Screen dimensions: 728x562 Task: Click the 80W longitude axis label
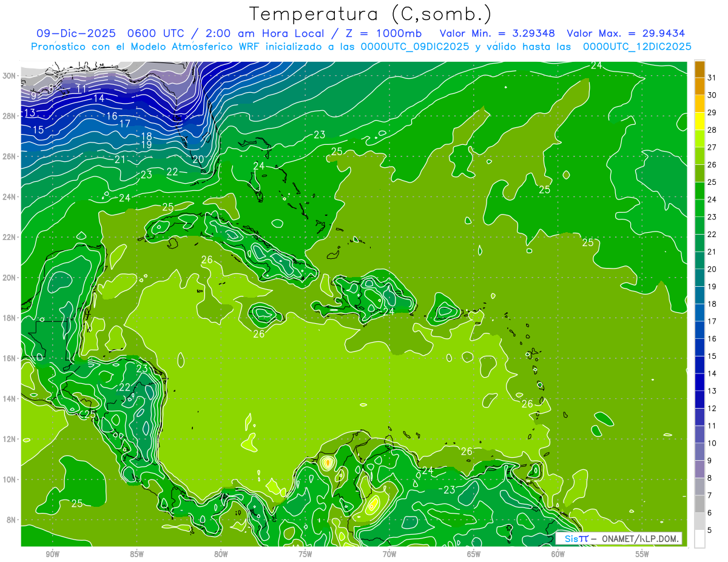(x=221, y=554)
